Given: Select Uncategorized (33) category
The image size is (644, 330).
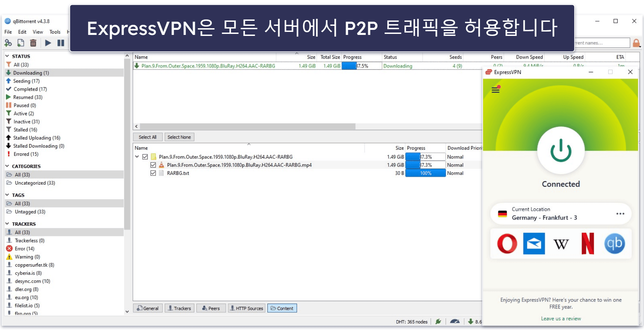Looking at the screenshot, I should (64, 183).
